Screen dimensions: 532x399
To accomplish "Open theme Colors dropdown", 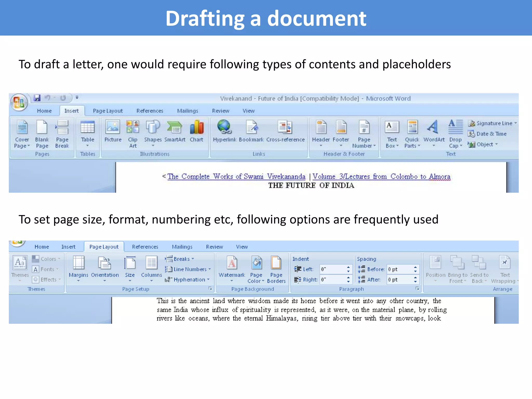I will pos(46,259).
